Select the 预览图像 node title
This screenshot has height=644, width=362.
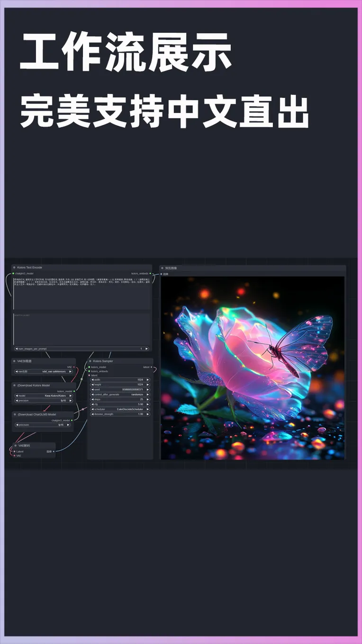tap(171, 268)
